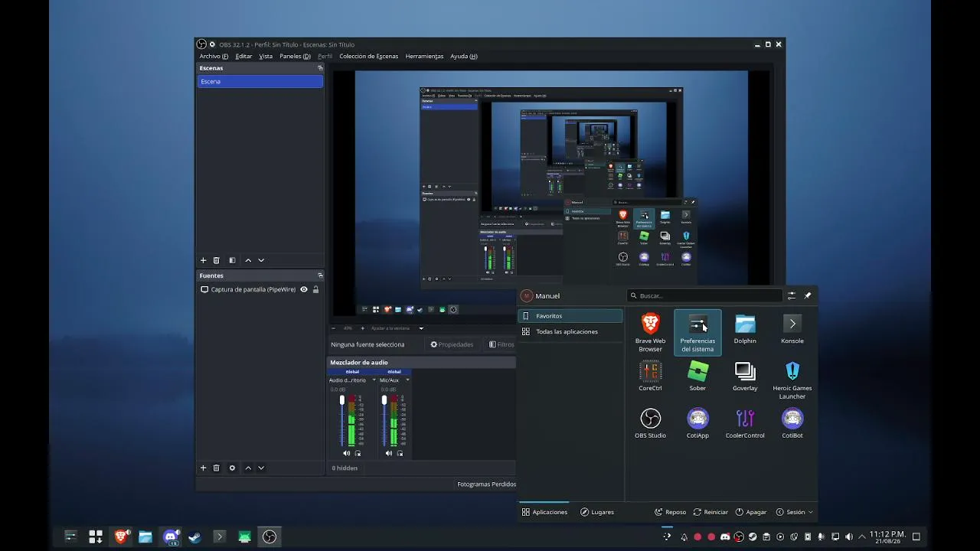This screenshot has width=980, height=551.
Task: Open CoolerControl from the favorites grid
Action: point(745,424)
